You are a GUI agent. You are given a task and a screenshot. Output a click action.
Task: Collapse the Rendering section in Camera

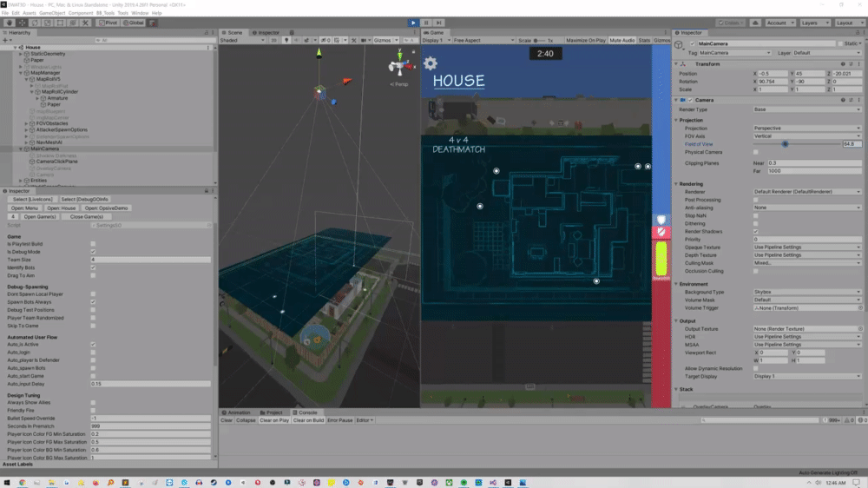pyautogui.click(x=676, y=184)
